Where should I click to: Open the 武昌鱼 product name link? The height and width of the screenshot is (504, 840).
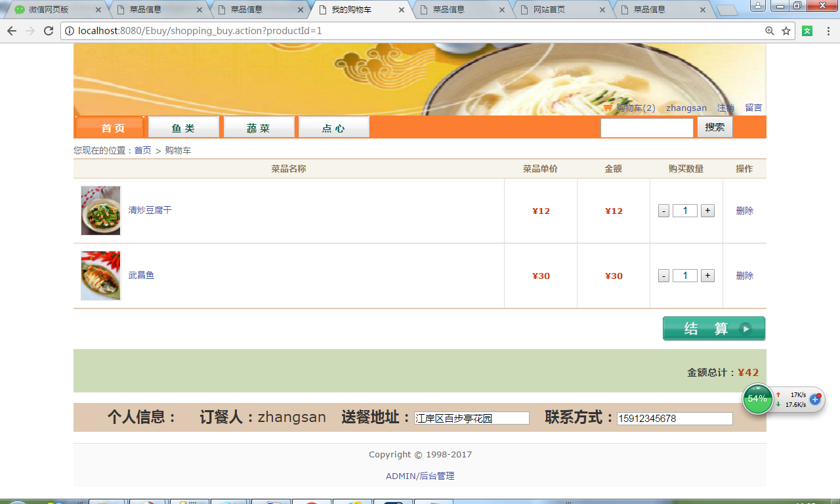141,275
